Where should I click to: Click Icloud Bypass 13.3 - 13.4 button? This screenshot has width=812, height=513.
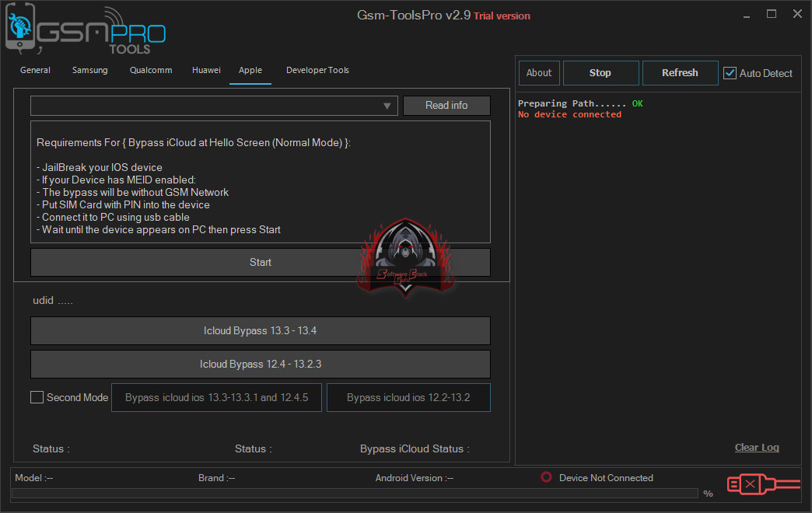(260, 330)
